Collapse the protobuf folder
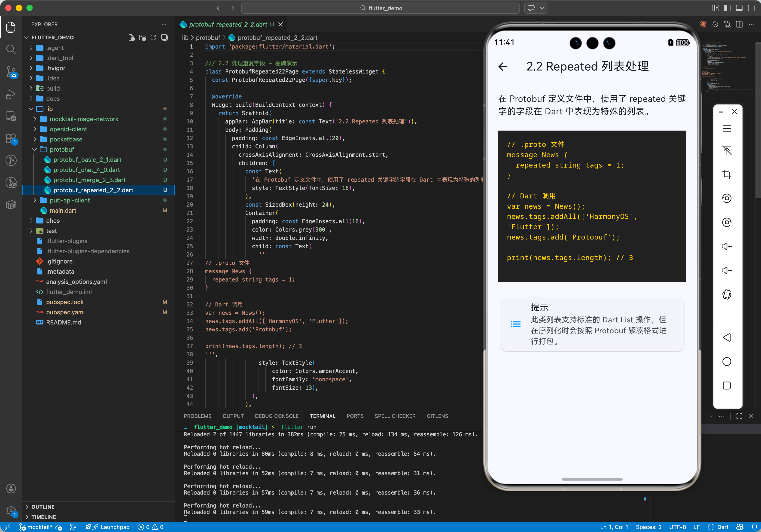 coord(62,150)
